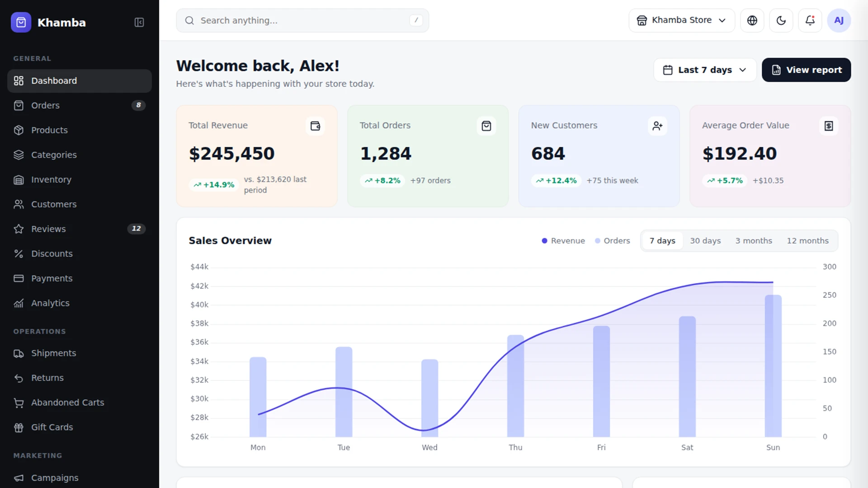The height and width of the screenshot is (488, 868).
Task: Click the slash shortcut key hint in search
Action: (x=416, y=20)
